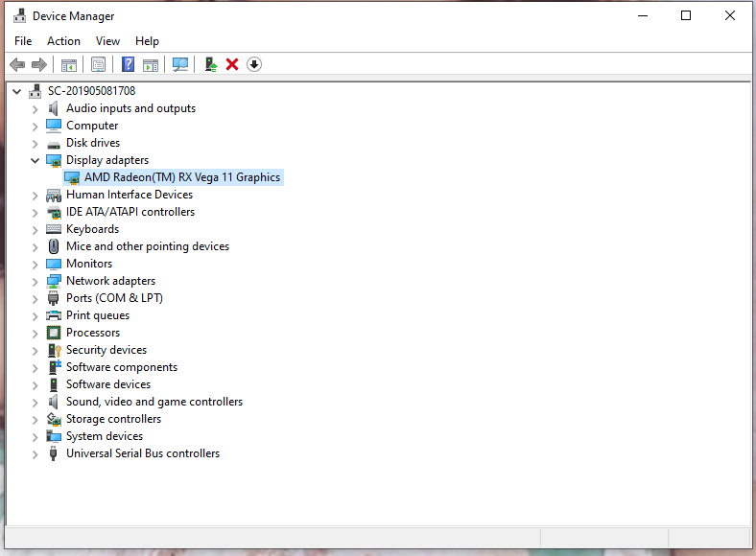This screenshot has width=756, height=556.
Task: Select the Network adapters label
Action: coord(111,281)
